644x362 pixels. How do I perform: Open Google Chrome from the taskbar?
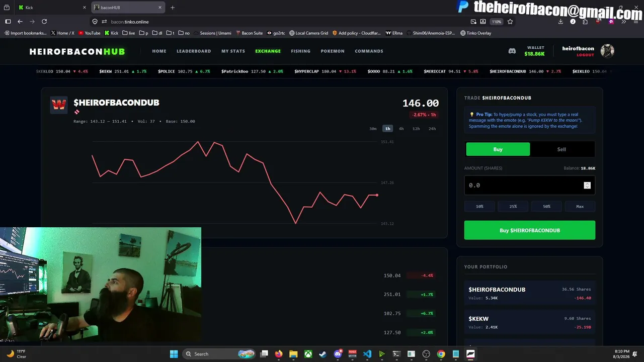click(x=441, y=354)
